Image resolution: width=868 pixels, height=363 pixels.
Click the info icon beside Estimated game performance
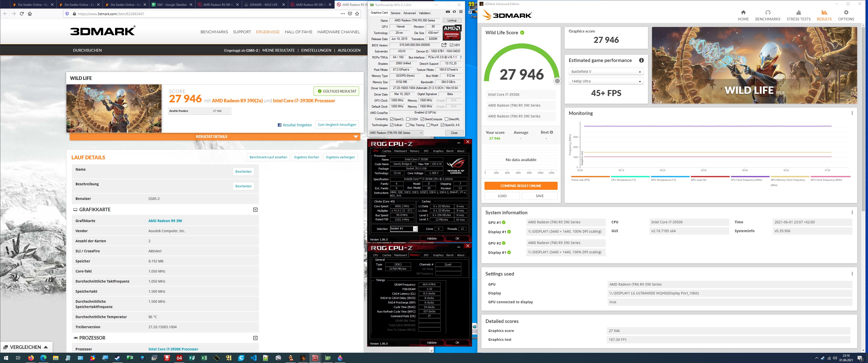[641, 60]
